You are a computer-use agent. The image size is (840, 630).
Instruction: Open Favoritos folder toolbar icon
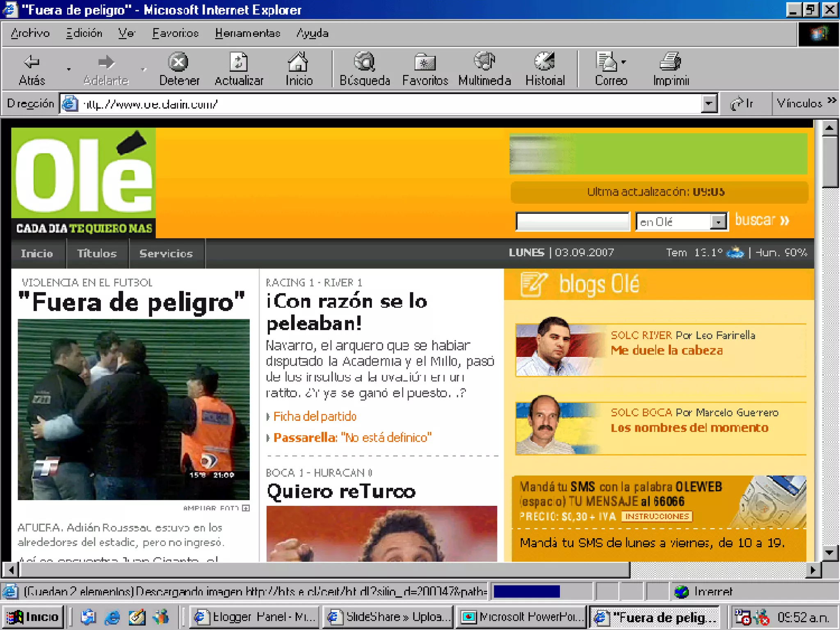(425, 62)
